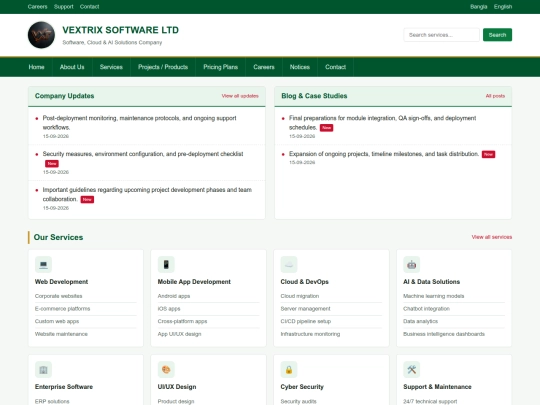Click the Contact link in top bar
Image resolution: width=540 pixels, height=405 pixels.
pos(90,7)
